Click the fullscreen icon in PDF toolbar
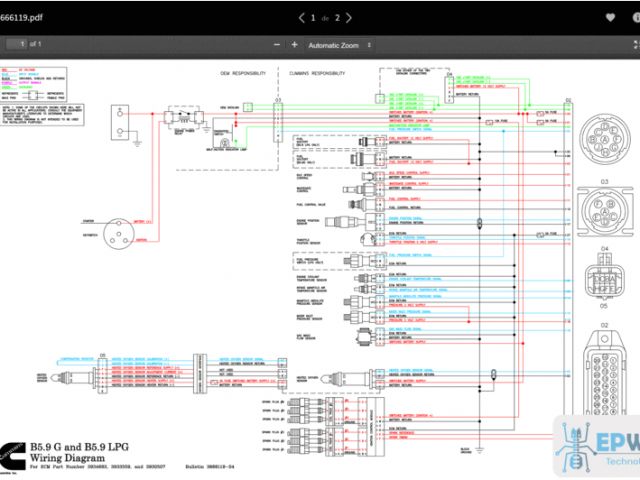 633,45
